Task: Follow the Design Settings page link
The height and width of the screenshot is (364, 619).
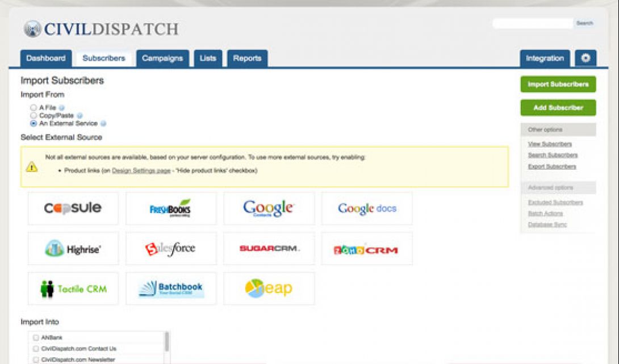Action: coord(141,170)
